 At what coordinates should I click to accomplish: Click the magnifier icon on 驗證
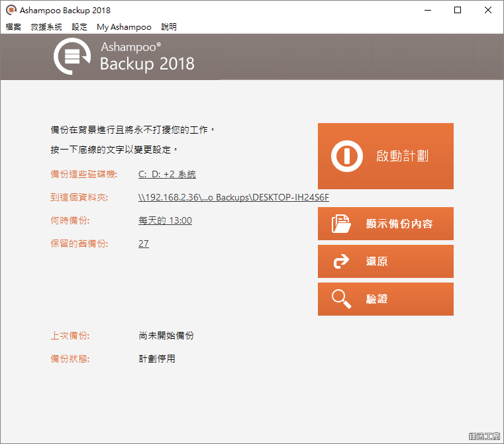click(x=341, y=299)
